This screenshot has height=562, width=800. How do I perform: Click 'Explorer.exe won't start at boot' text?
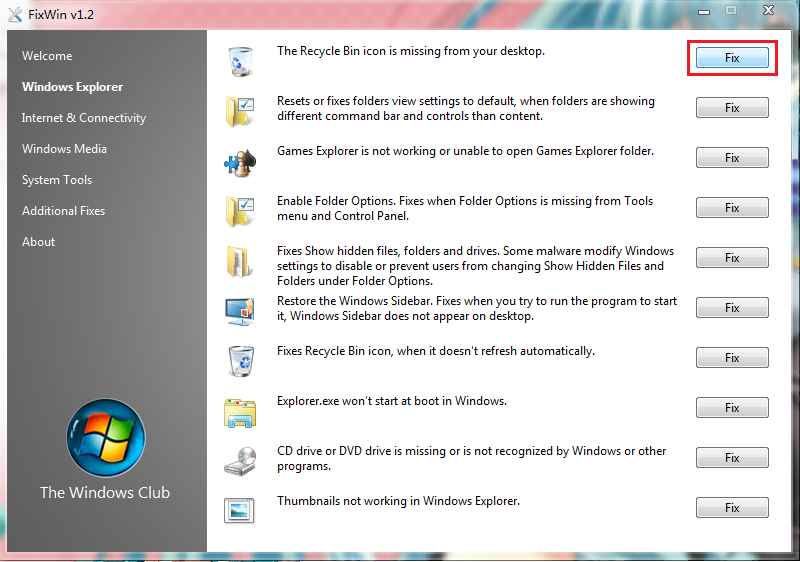point(392,401)
